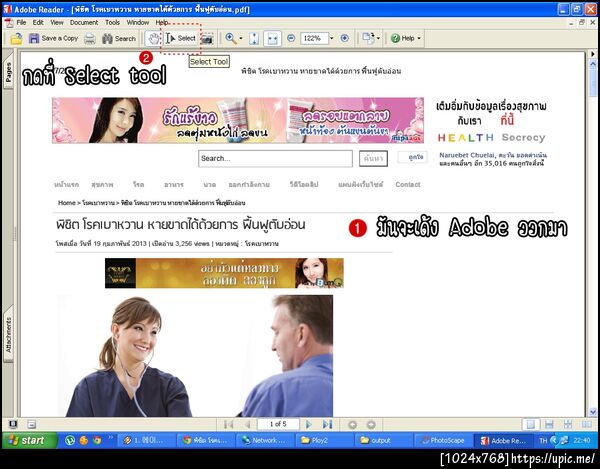Viewport: 600px width, 469px height.
Task: Click Save a Copy in the toolbar
Action: tap(53, 38)
